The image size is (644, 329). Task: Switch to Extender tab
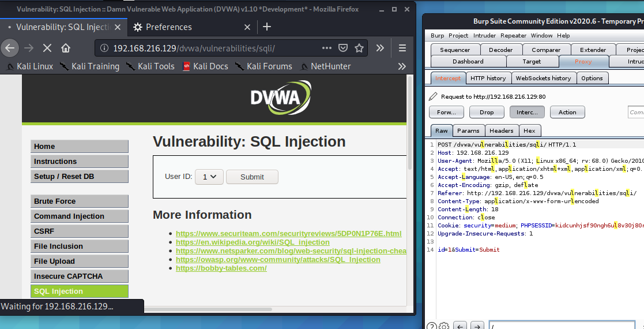click(x=593, y=50)
